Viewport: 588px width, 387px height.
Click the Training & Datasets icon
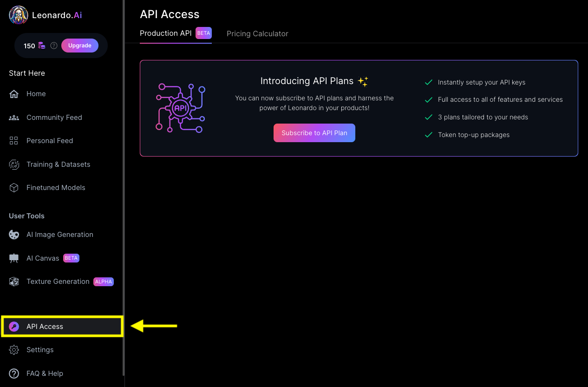(x=14, y=164)
